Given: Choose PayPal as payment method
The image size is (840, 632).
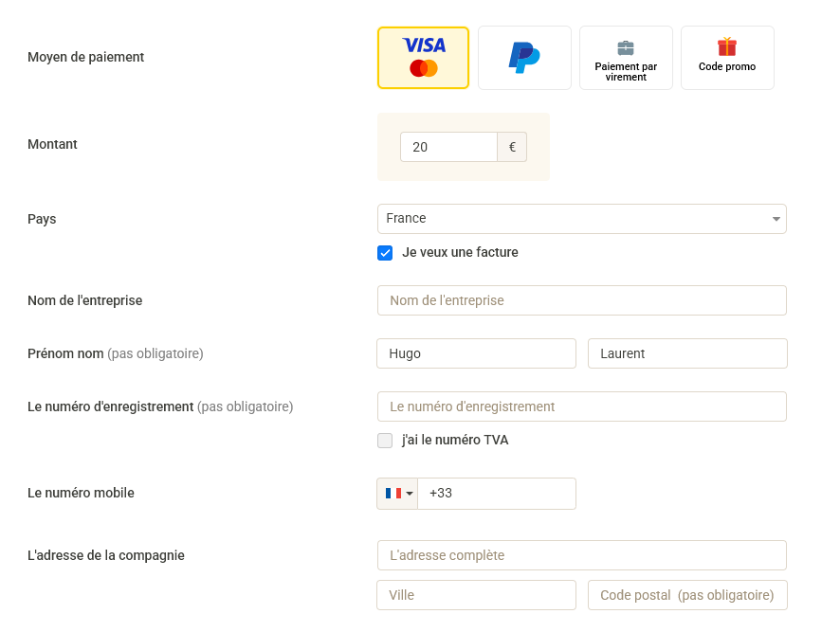Looking at the screenshot, I should [524, 58].
